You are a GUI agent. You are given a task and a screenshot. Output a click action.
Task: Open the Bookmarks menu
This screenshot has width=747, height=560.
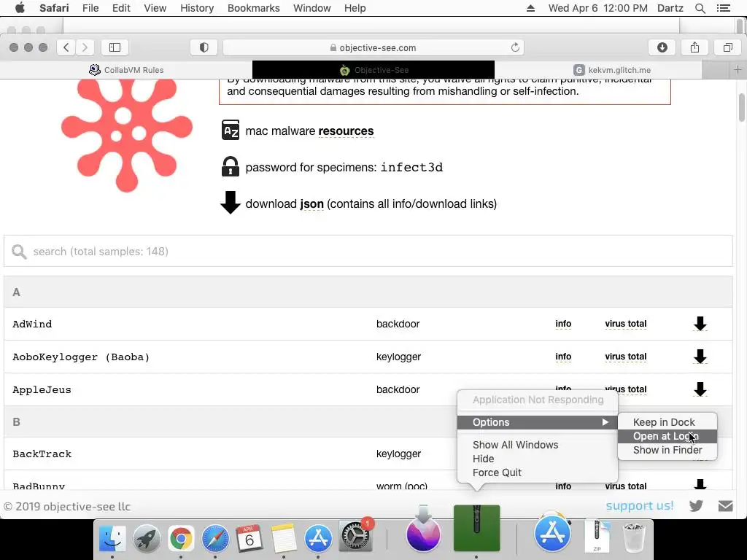point(253,8)
